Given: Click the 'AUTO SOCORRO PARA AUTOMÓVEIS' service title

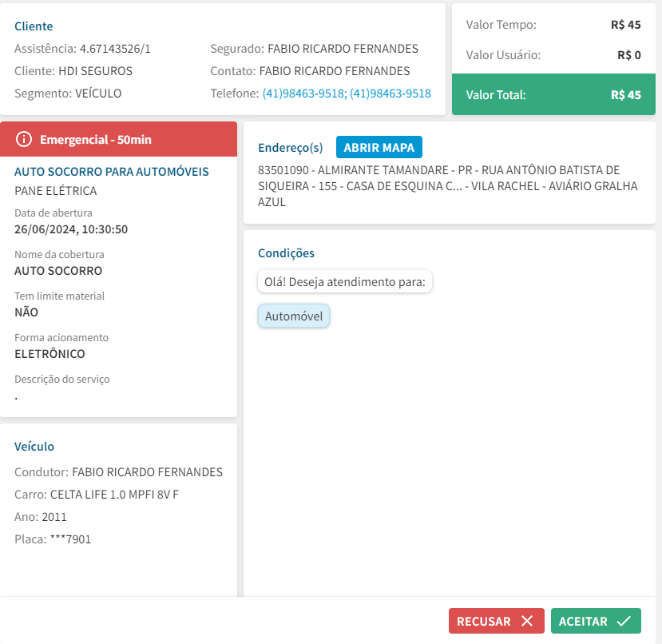Looking at the screenshot, I should pos(112,172).
